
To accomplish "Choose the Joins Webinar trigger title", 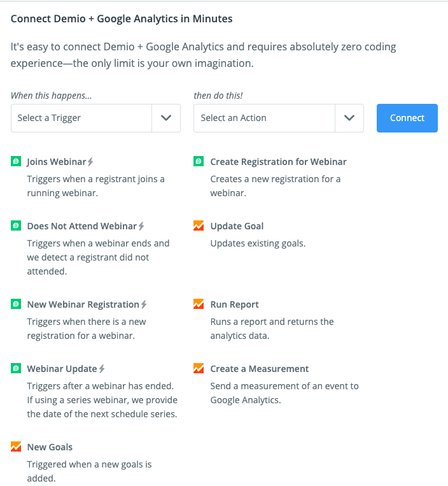I will pyautogui.click(x=57, y=162).
